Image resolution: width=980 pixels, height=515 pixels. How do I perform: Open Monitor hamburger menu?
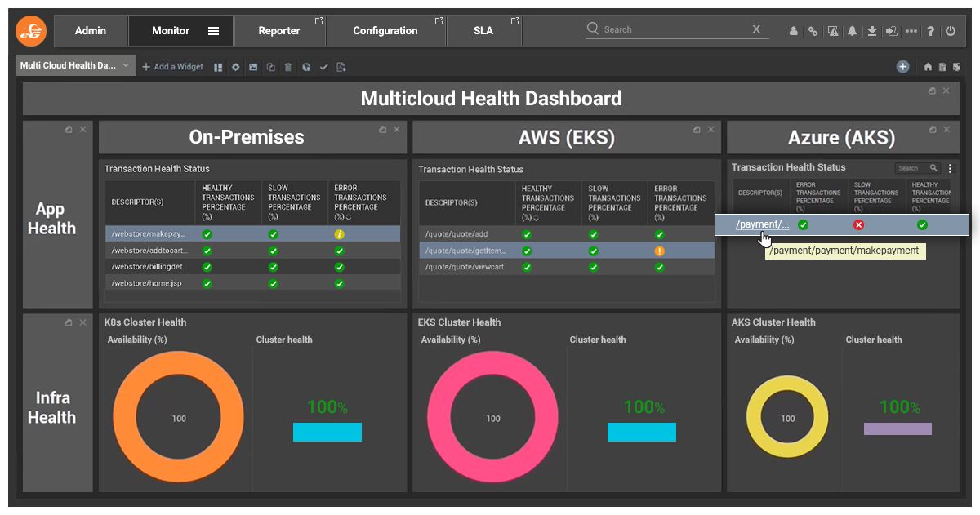213,31
